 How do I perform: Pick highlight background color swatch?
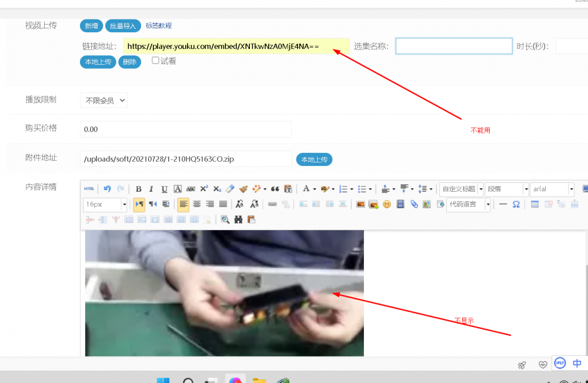(x=325, y=189)
